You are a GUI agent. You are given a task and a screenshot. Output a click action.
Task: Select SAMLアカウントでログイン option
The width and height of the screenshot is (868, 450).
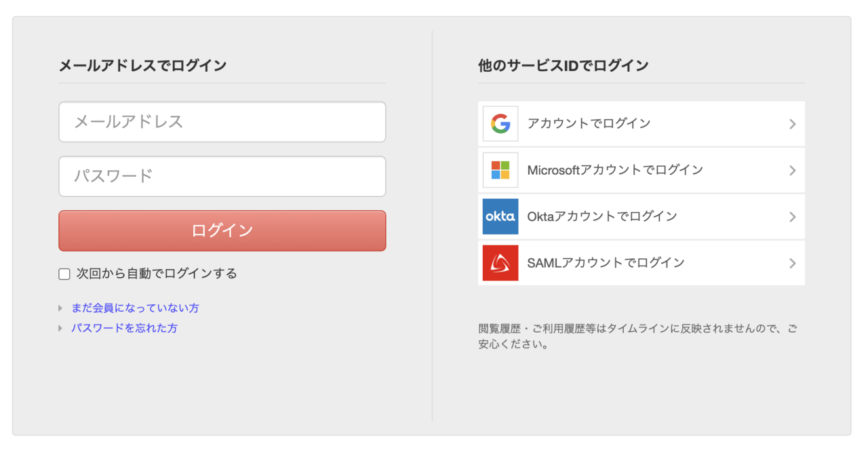(606, 263)
